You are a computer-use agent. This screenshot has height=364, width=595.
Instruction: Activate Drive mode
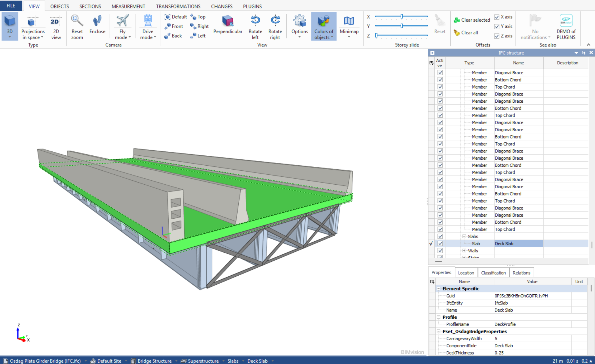coord(148,27)
